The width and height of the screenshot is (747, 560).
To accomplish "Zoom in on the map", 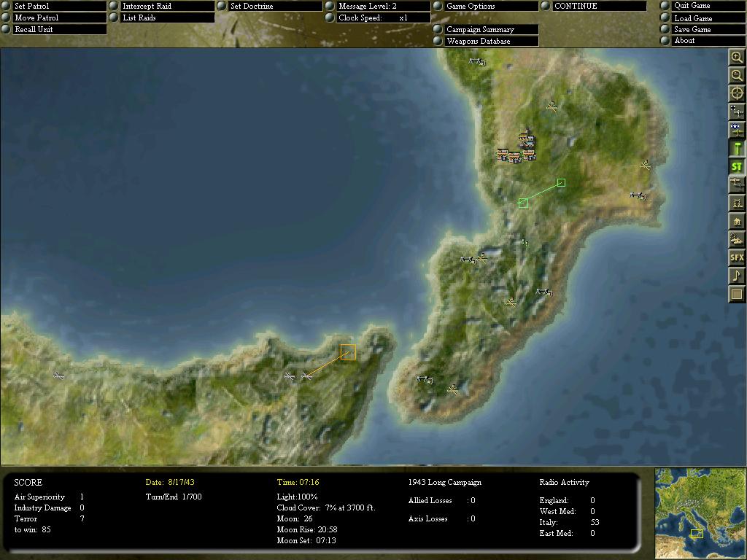I will click(737, 58).
